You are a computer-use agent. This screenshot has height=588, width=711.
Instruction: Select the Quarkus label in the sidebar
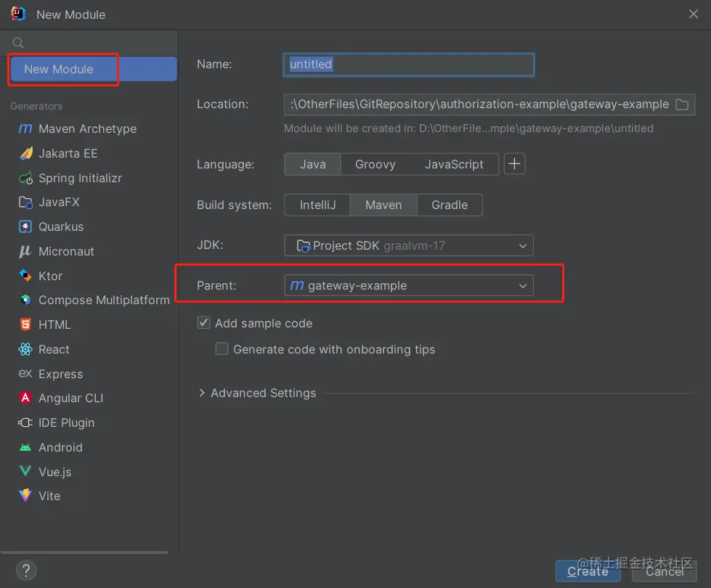pos(61,226)
